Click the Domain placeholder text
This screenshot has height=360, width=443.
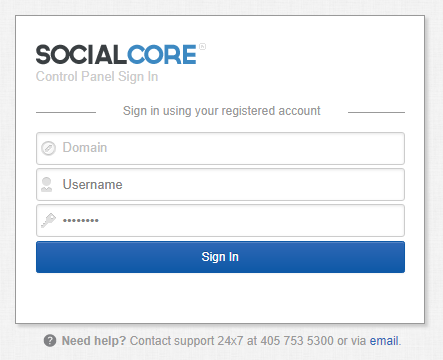(85, 148)
